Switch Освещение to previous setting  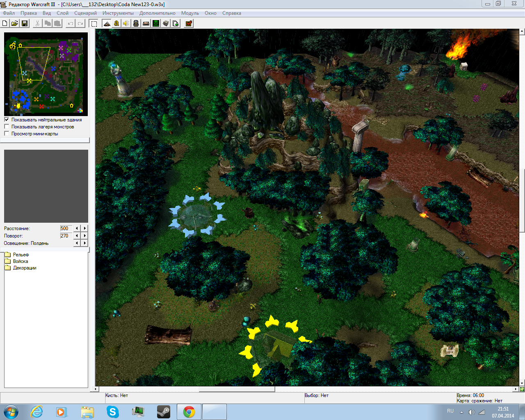click(77, 243)
